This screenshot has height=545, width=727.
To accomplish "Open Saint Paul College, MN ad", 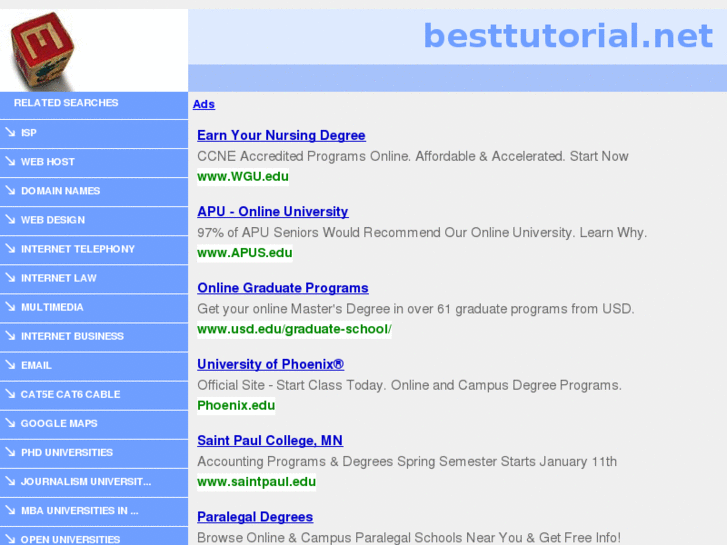I will tap(270, 441).
